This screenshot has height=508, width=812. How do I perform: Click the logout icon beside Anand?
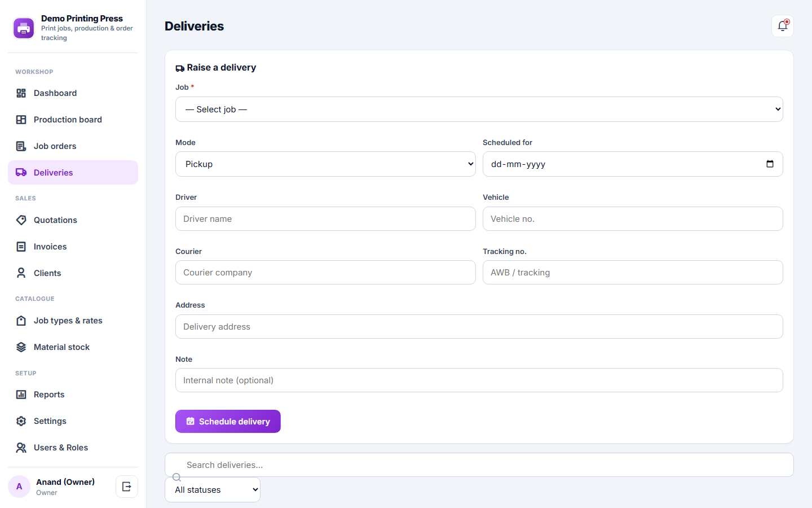click(x=127, y=487)
